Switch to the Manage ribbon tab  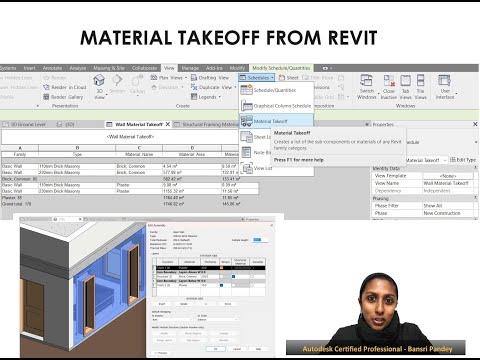190,68
